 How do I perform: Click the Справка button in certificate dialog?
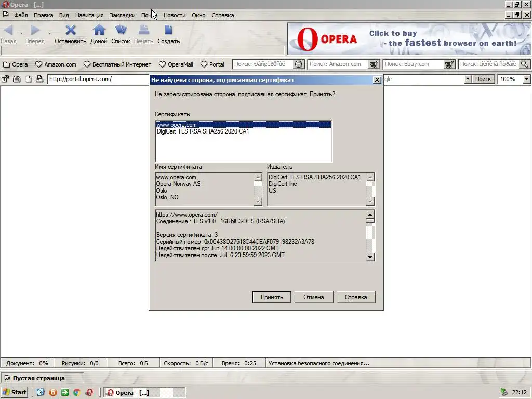point(356,297)
